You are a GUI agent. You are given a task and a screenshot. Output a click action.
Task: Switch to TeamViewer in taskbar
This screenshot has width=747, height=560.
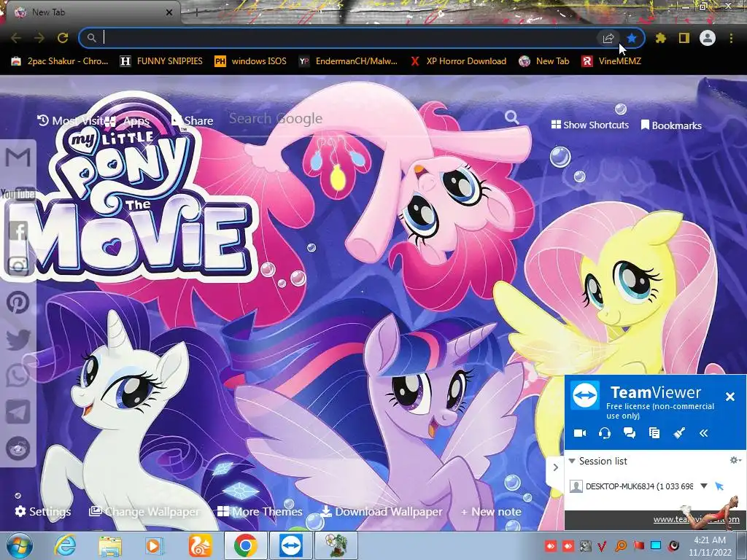[x=290, y=545]
